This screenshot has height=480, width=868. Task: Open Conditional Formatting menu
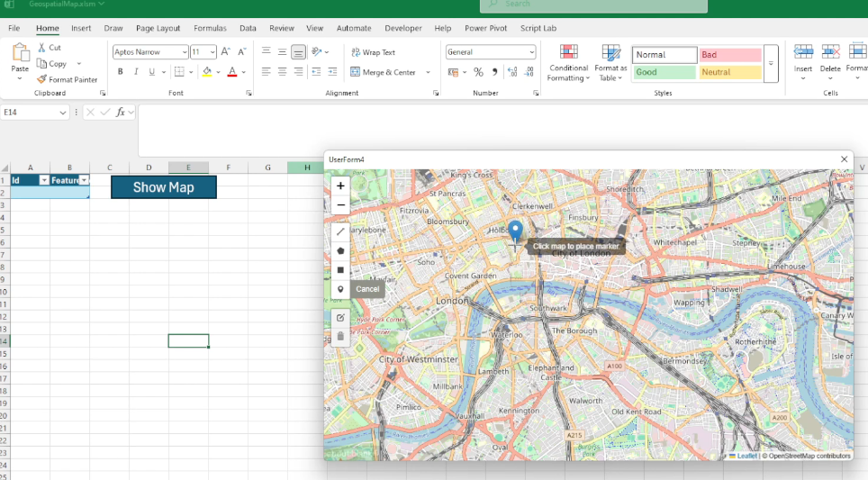tap(568, 63)
